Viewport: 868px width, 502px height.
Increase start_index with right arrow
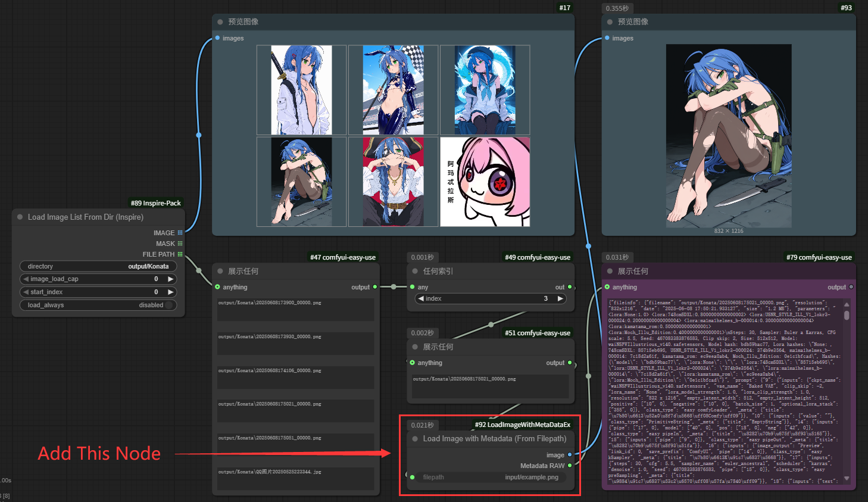pyautogui.click(x=170, y=292)
